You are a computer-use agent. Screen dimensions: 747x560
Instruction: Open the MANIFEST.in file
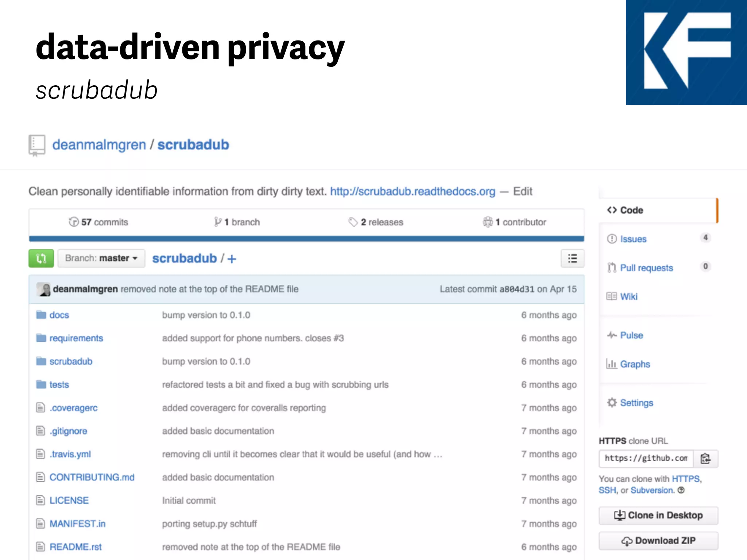pyautogui.click(x=77, y=524)
